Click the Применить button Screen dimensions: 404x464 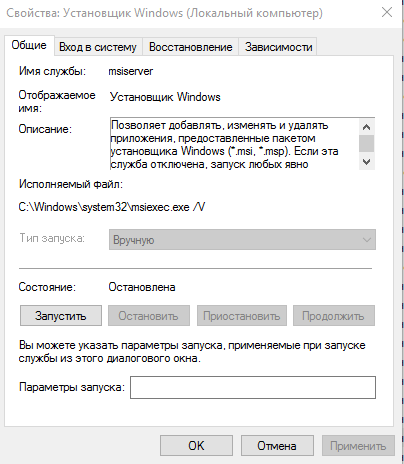[x=358, y=445]
